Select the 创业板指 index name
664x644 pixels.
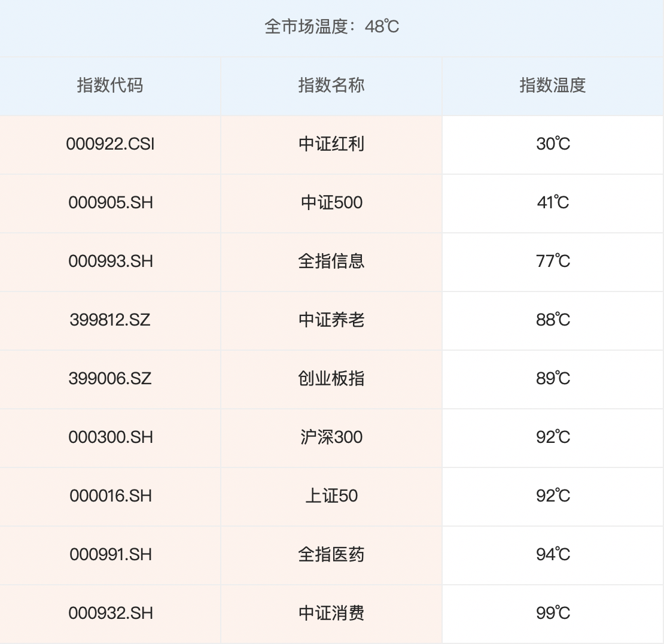point(331,379)
